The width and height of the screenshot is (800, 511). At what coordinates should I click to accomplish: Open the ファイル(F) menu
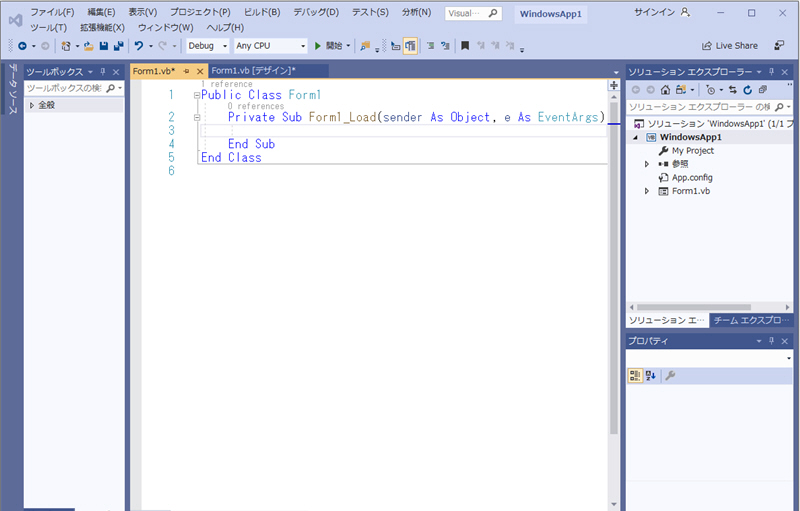52,12
